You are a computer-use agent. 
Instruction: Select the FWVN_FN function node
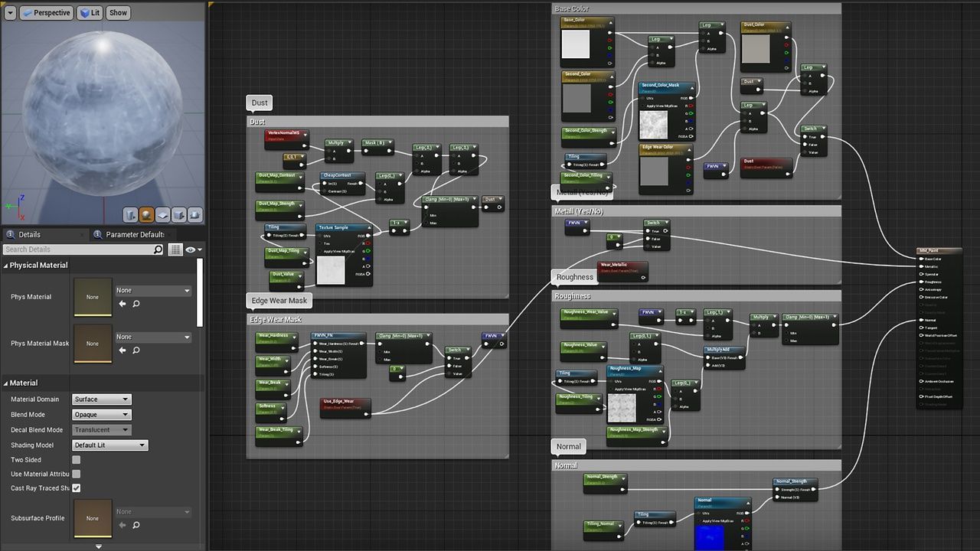pos(338,355)
